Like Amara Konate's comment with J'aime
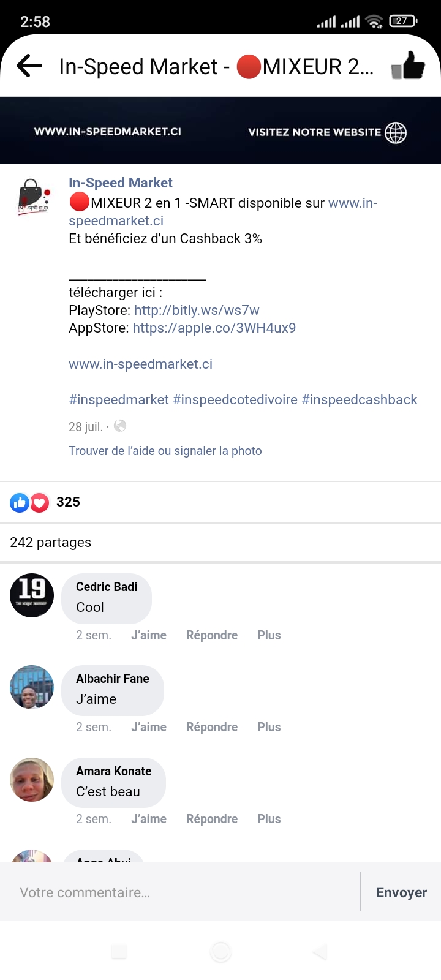Image resolution: width=441 pixels, height=980 pixels. [x=149, y=819]
